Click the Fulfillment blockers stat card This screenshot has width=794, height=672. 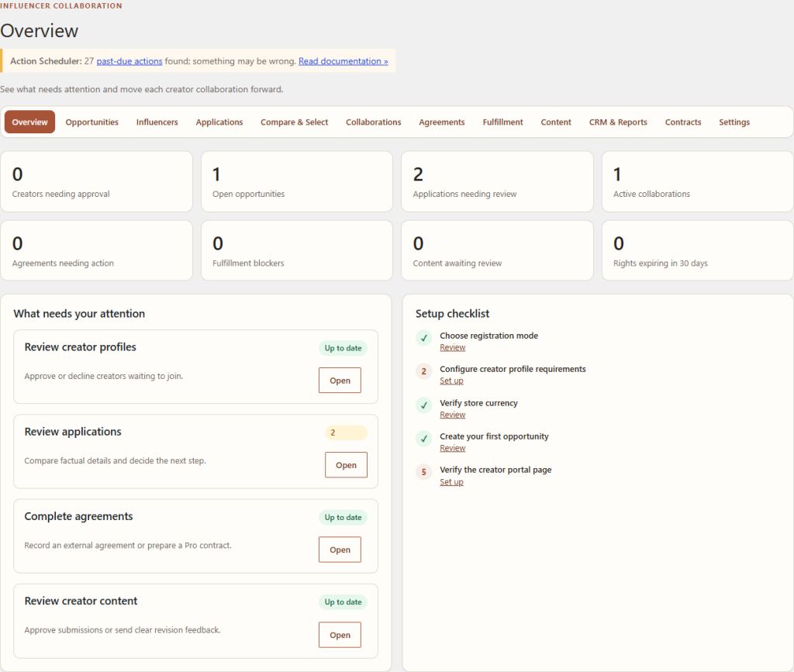pyautogui.click(x=297, y=250)
